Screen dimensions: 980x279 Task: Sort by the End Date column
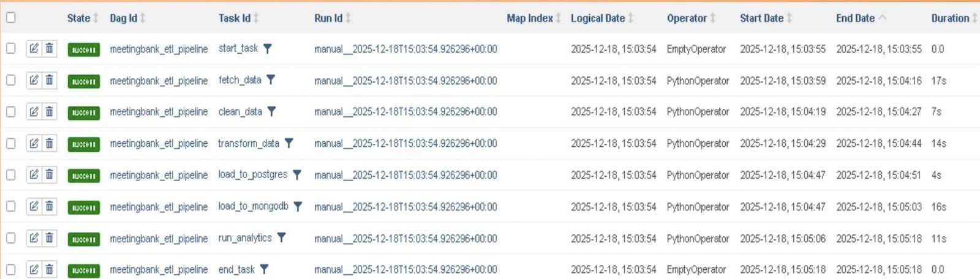point(855,18)
